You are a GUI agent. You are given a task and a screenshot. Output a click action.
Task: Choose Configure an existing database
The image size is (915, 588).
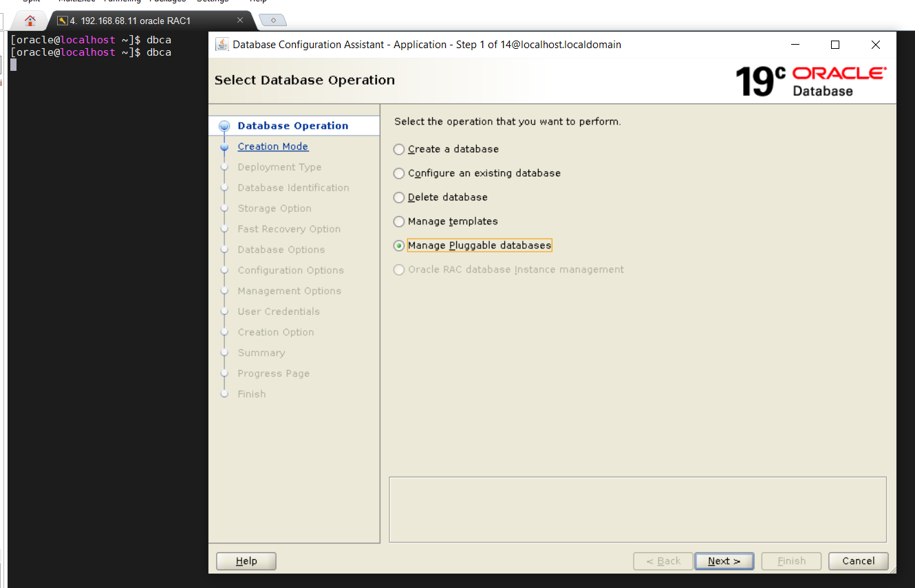coord(399,173)
